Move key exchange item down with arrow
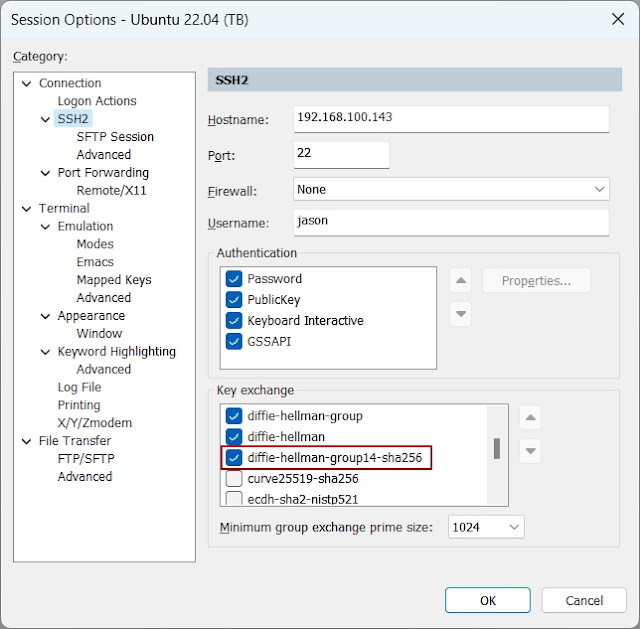640x629 pixels. (x=530, y=451)
